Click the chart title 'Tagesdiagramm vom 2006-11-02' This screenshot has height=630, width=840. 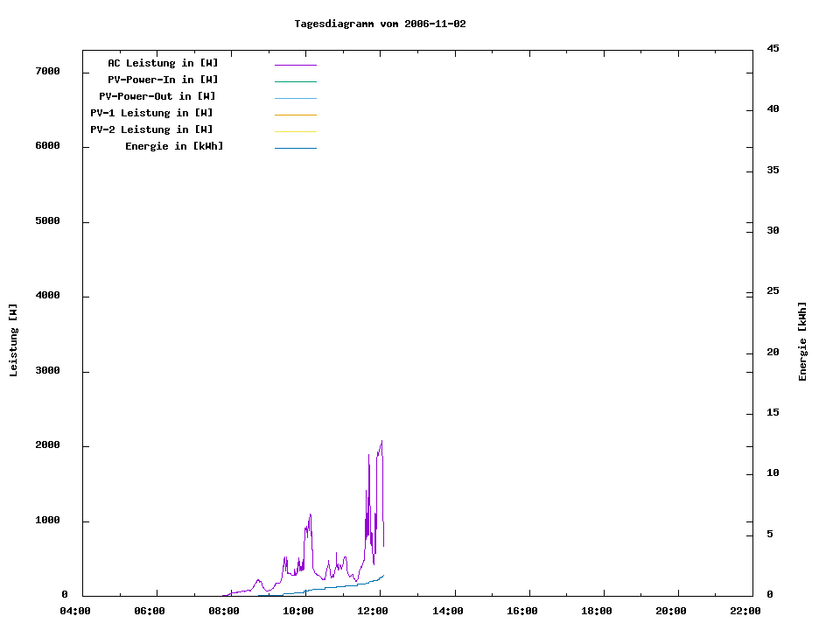(380, 24)
